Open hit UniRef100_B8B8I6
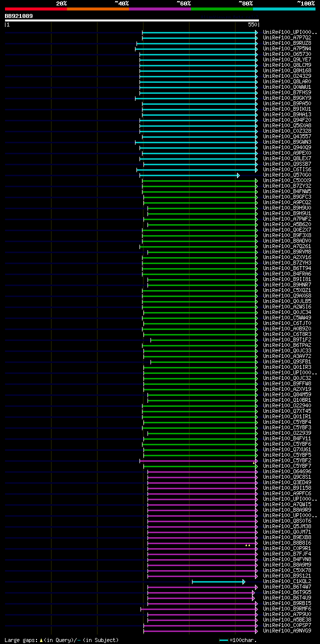This screenshot has width=320, height=644. click(x=287, y=543)
